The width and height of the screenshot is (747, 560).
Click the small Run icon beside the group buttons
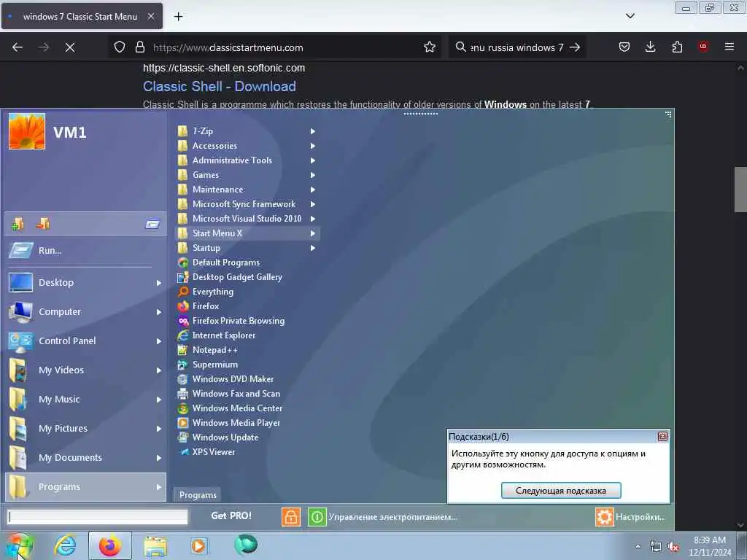[x=152, y=224]
